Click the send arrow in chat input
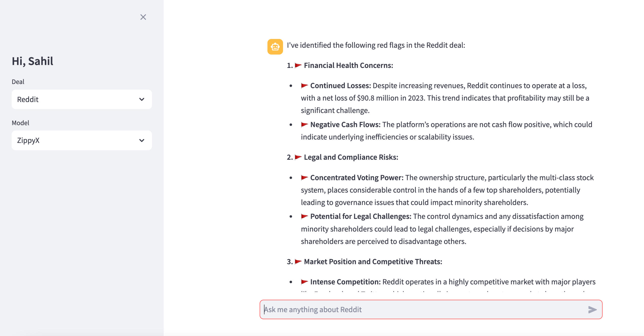The width and height of the screenshot is (644, 336). tap(592, 310)
